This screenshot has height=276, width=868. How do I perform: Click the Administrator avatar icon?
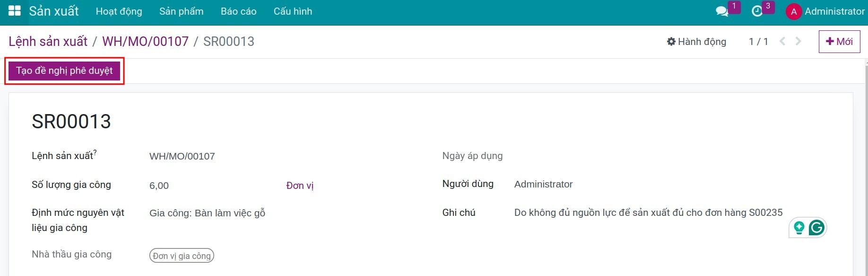click(x=794, y=12)
